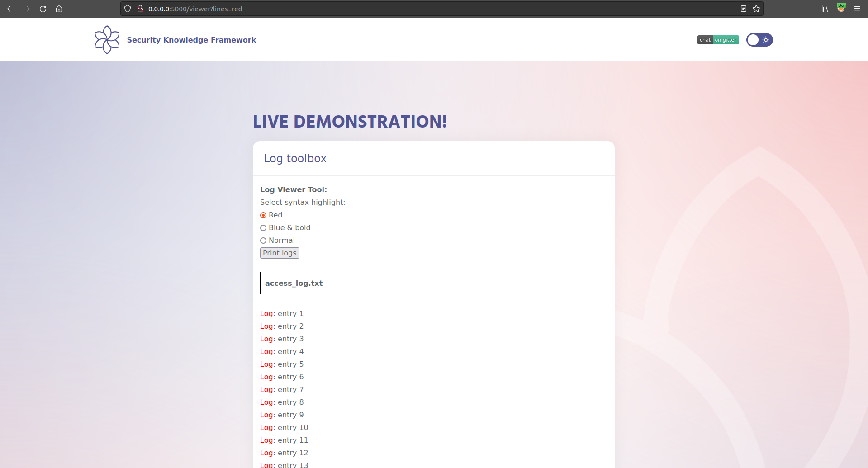Click the Select syntax highlight: text
This screenshot has height=468, width=868.
[x=303, y=203]
